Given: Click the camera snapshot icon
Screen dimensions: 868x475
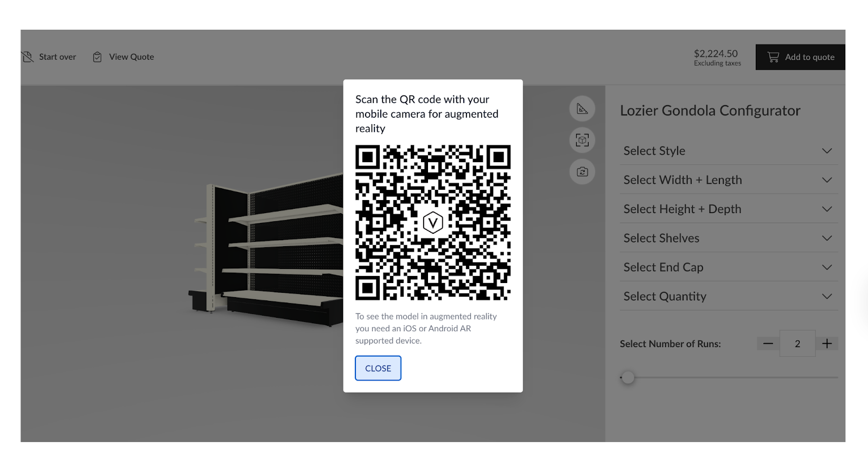Looking at the screenshot, I should click(582, 172).
